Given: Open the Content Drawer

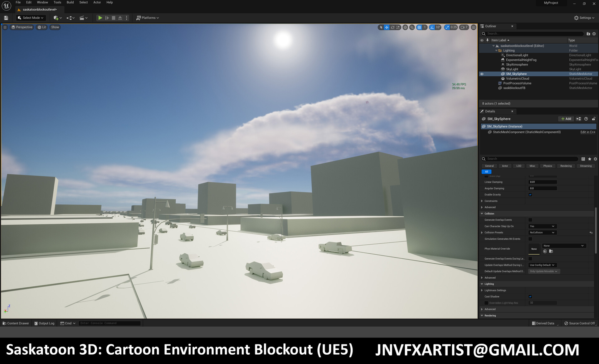Looking at the screenshot, I should 15,323.
